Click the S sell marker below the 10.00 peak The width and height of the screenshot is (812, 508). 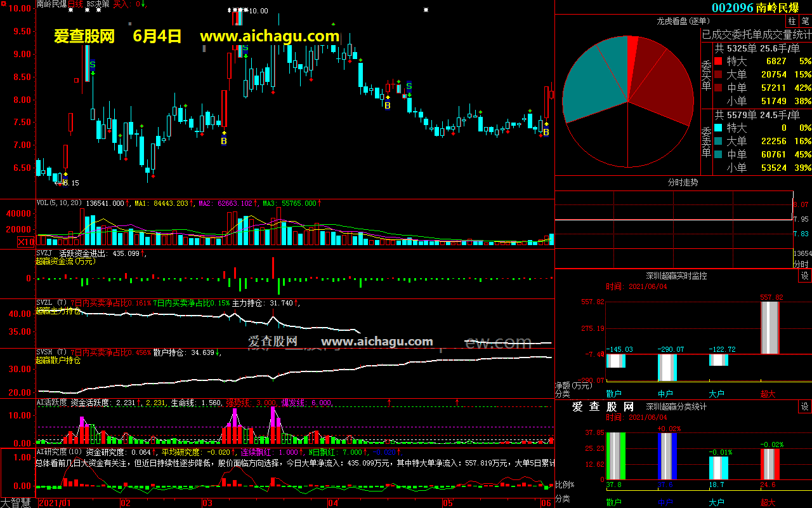[x=246, y=48]
